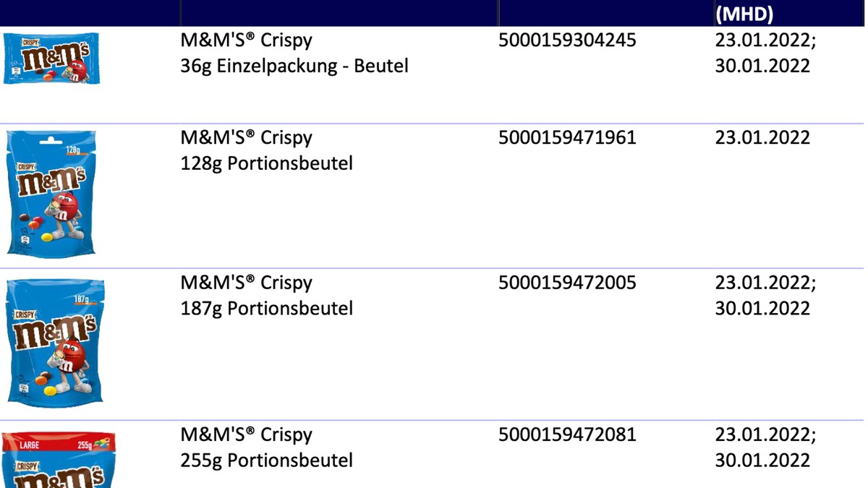Image resolution: width=868 pixels, height=488 pixels.
Task: Click '187g Portionsbeutel' description text
Action: pos(266,309)
